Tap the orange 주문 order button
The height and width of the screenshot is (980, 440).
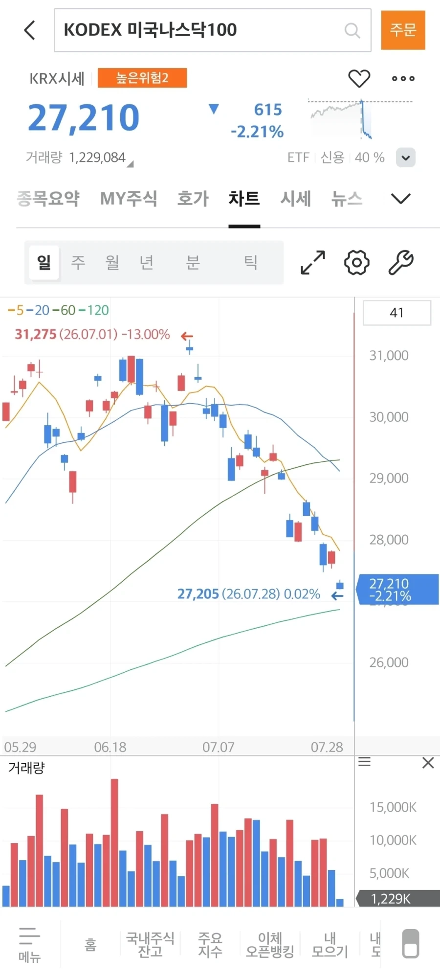click(x=403, y=30)
